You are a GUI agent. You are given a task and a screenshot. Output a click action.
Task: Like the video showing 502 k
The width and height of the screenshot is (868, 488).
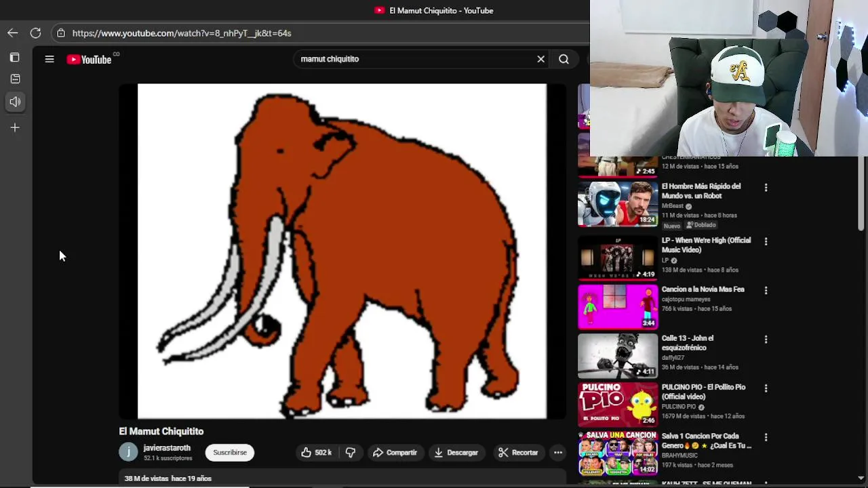[317, 452]
